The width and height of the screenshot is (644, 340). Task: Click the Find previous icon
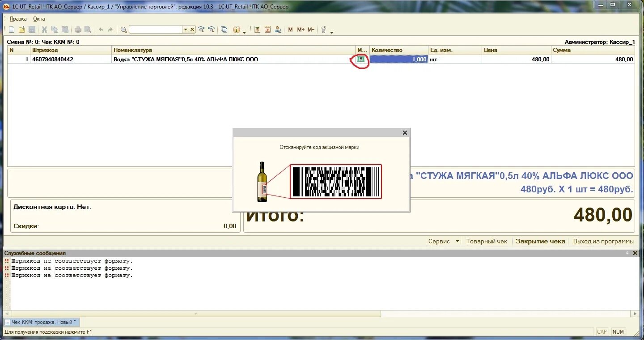click(211, 30)
